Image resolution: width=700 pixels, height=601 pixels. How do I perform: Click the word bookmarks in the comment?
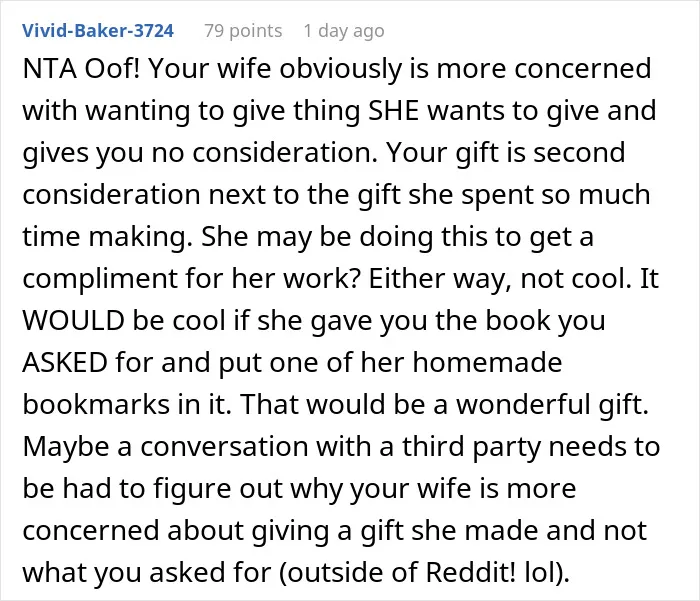coord(96,404)
